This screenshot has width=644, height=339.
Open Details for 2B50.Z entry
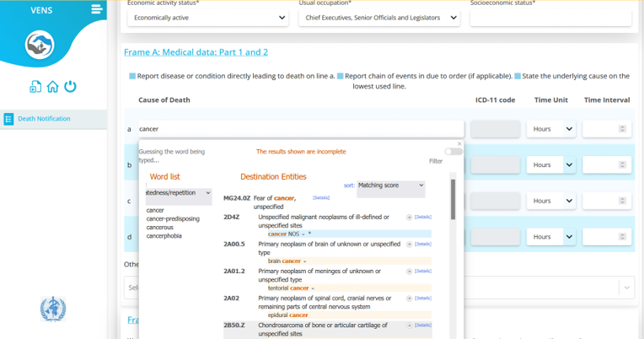423,325
